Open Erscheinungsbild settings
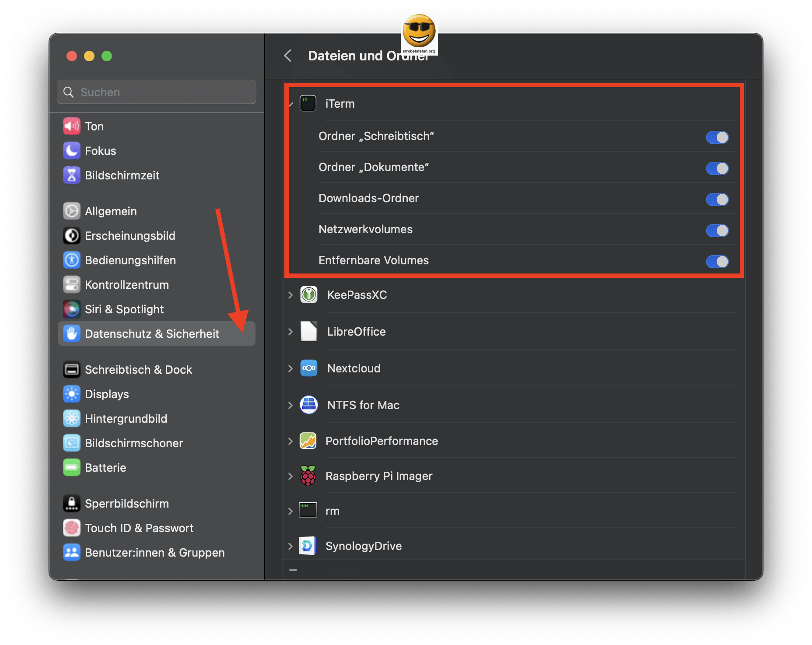Screen dimensions: 812x645 coord(72,235)
